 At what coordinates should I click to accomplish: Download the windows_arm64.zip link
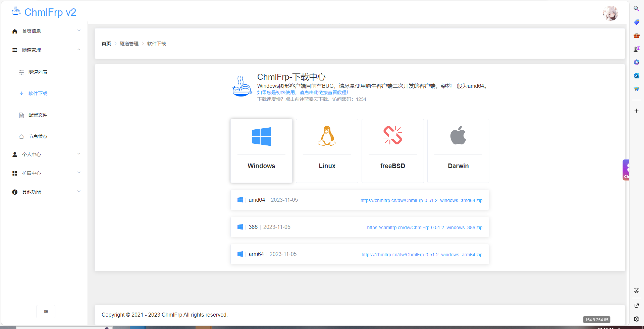point(422,255)
